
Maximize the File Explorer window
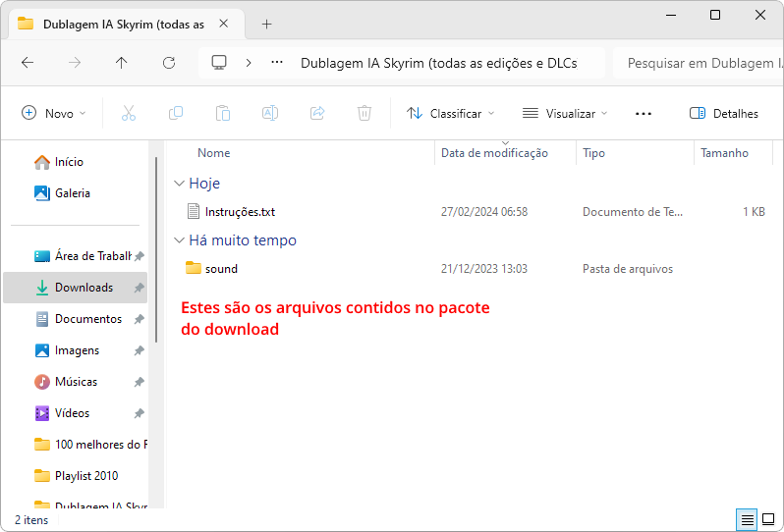tap(715, 15)
